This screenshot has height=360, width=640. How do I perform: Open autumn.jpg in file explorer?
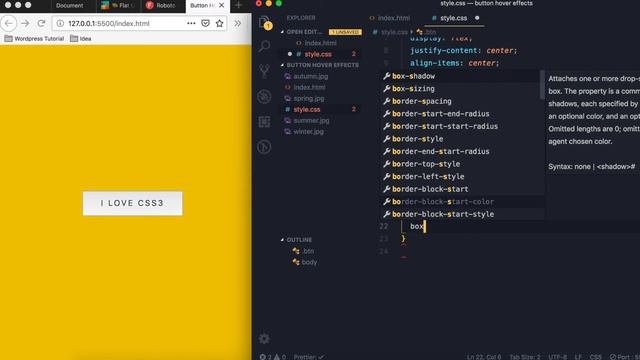coord(306,76)
